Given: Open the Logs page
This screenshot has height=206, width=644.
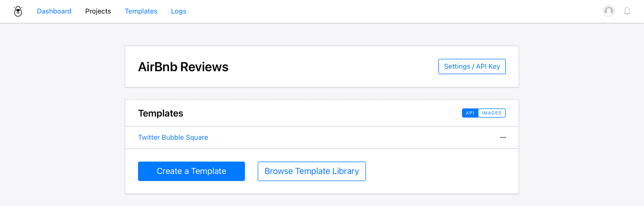Looking at the screenshot, I should click(x=179, y=11).
